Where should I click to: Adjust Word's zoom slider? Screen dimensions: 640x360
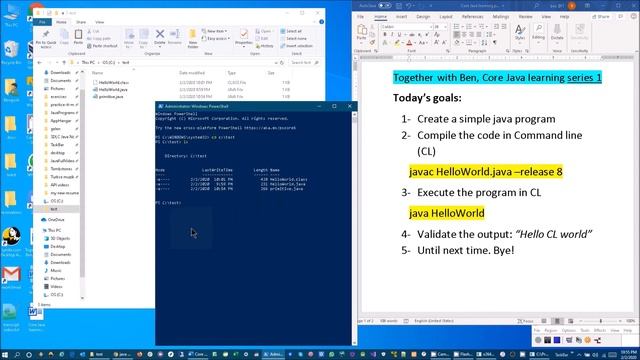coord(600,321)
